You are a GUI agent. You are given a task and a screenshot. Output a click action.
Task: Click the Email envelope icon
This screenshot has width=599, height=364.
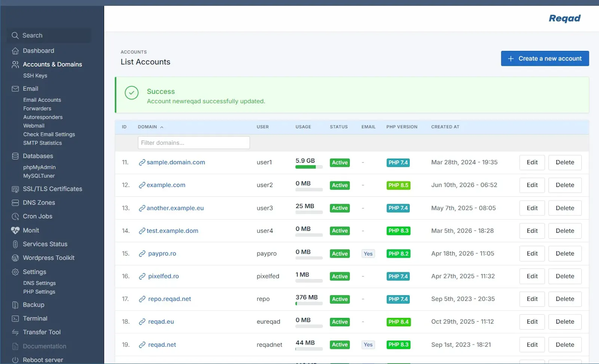coord(15,89)
